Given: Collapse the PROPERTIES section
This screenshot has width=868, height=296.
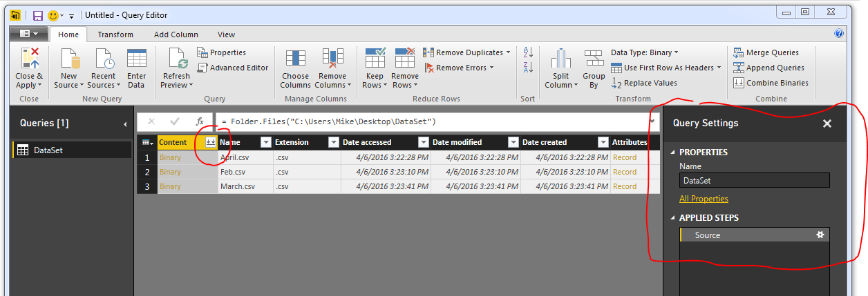Looking at the screenshot, I should pyautogui.click(x=674, y=152).
